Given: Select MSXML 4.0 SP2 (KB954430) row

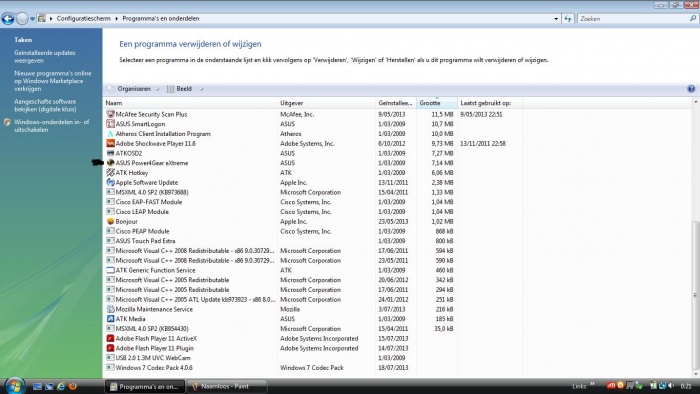Looking at the screenshot, I should point(312,329).
